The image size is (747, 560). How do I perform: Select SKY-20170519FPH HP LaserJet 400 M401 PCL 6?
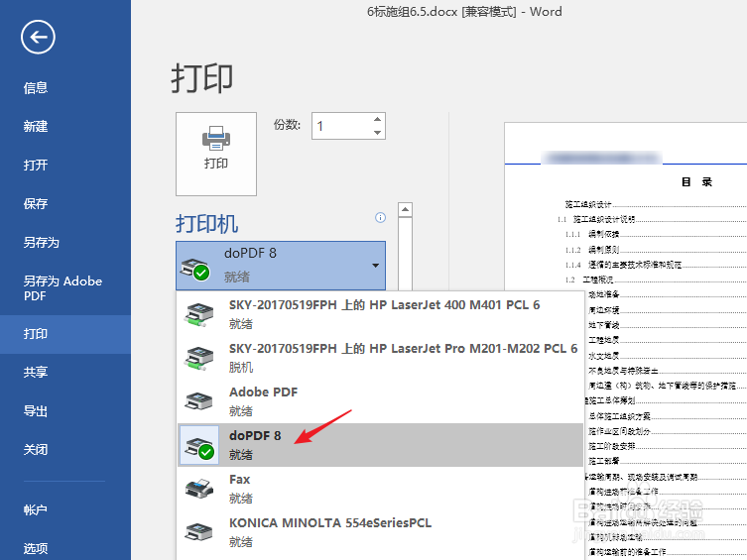380,314
